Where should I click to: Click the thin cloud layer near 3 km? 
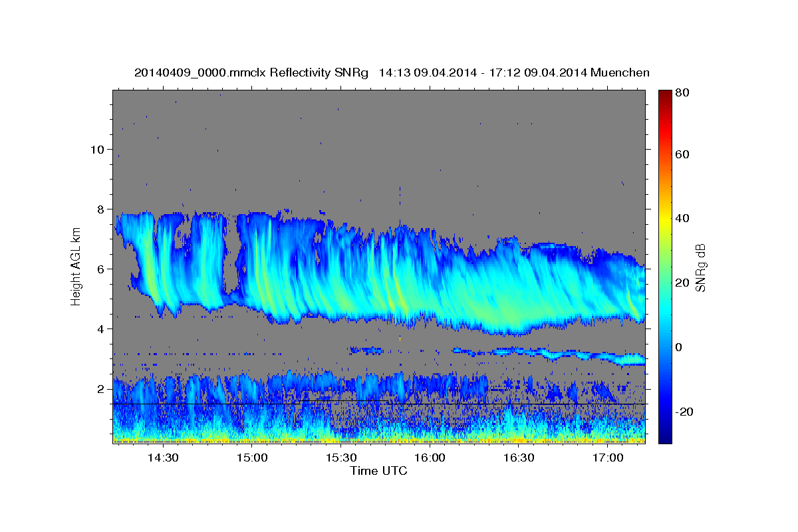(x=549, y=354)
